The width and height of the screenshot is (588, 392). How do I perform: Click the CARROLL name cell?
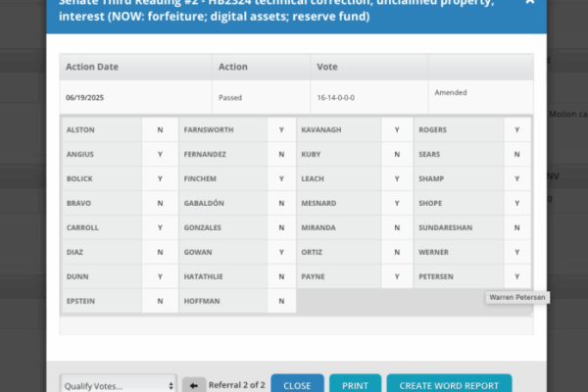[x=102, y=227]
